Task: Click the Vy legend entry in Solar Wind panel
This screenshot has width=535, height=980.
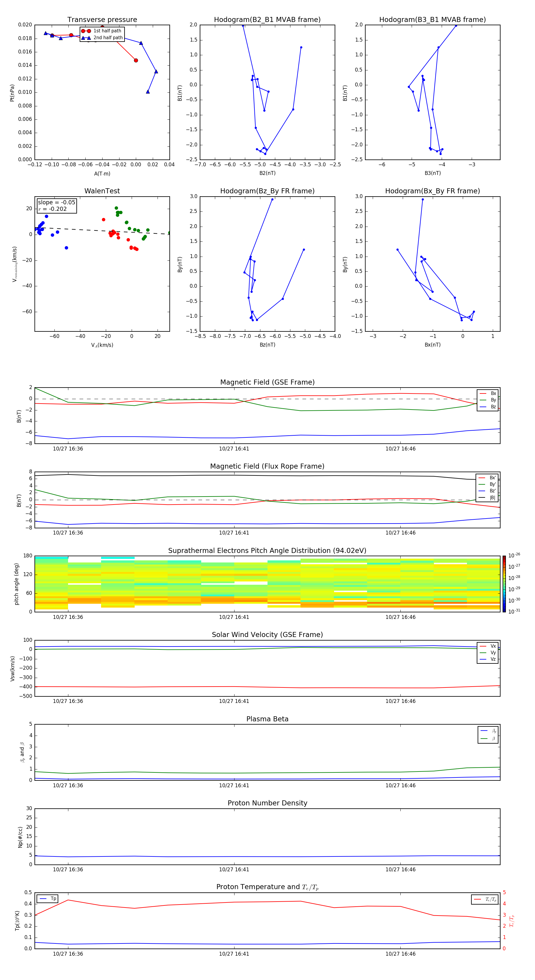Action: point(488,653)
